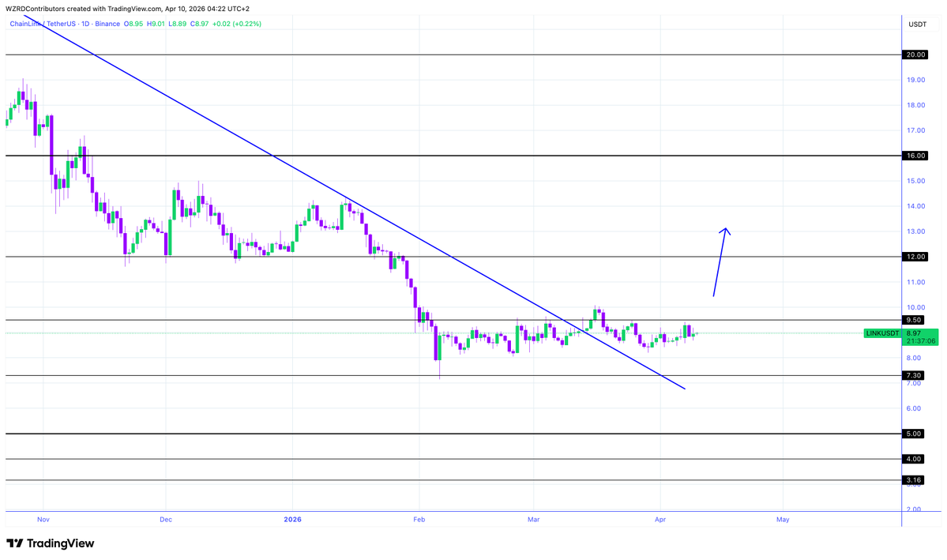Click the open value O8.95
Image resolution: width=947 pixels, height=560 pixels.
(133, 24)
